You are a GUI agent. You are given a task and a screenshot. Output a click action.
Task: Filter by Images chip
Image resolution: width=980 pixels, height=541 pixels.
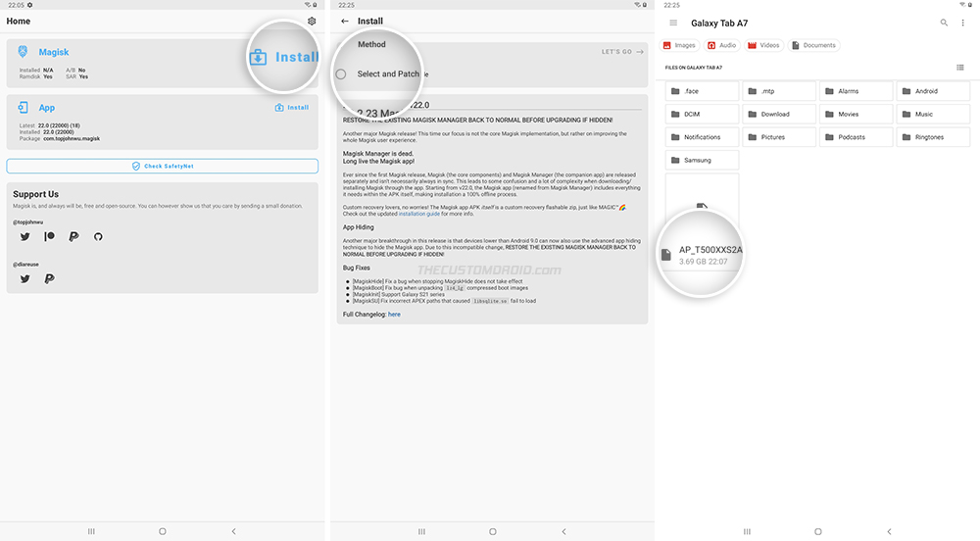click(x=679, y=46)
